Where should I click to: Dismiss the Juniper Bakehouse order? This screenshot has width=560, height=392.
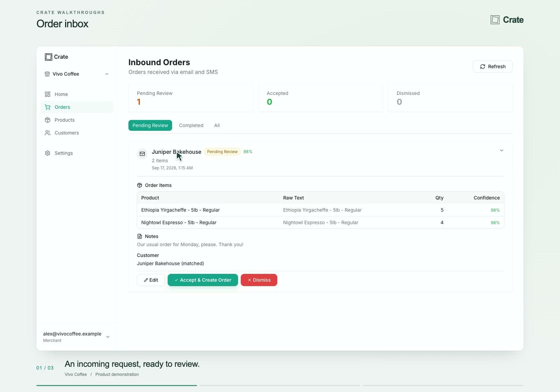click(x=259, y=280)
